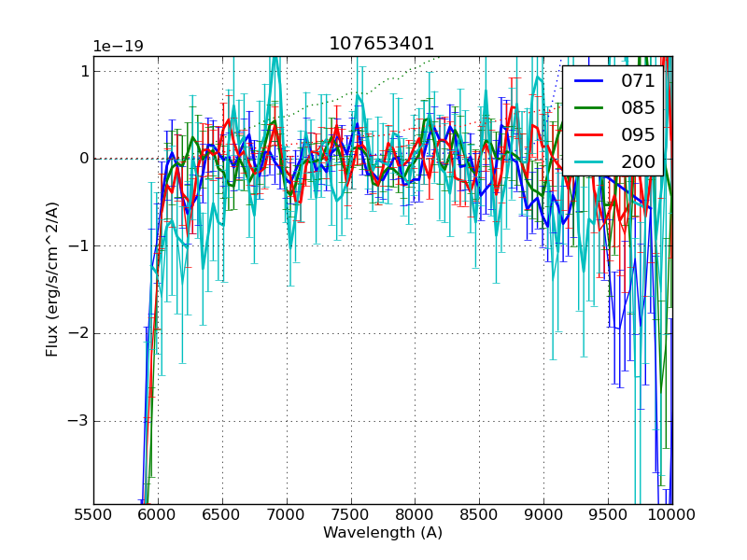Click the red line swatch in legend
Viewport: 747px width, 560px height.
(588, 133)
